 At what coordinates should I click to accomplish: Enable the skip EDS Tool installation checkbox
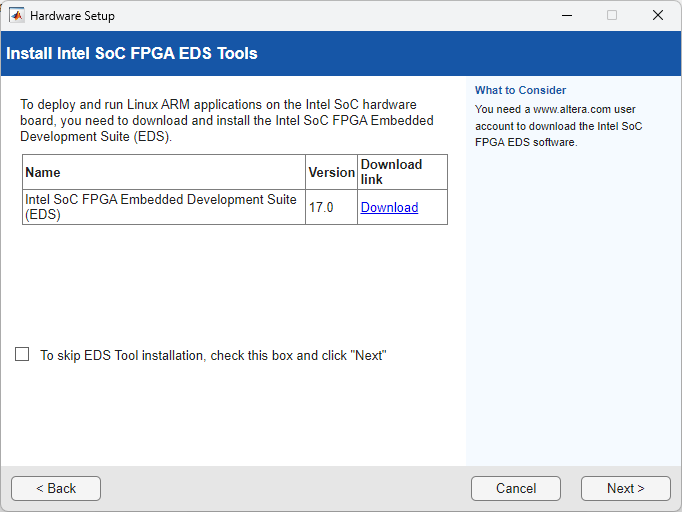pos(22,355)
